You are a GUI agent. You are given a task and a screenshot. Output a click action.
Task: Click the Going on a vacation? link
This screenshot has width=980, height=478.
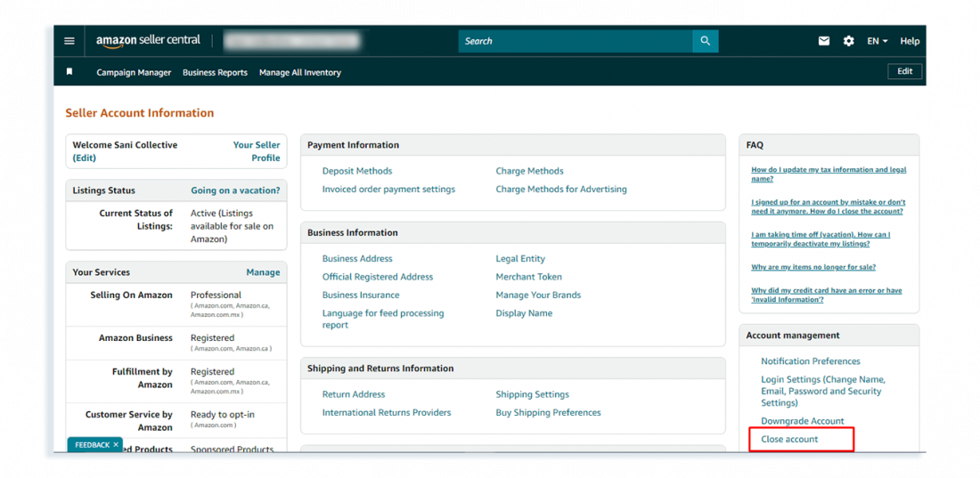[235, 190]
